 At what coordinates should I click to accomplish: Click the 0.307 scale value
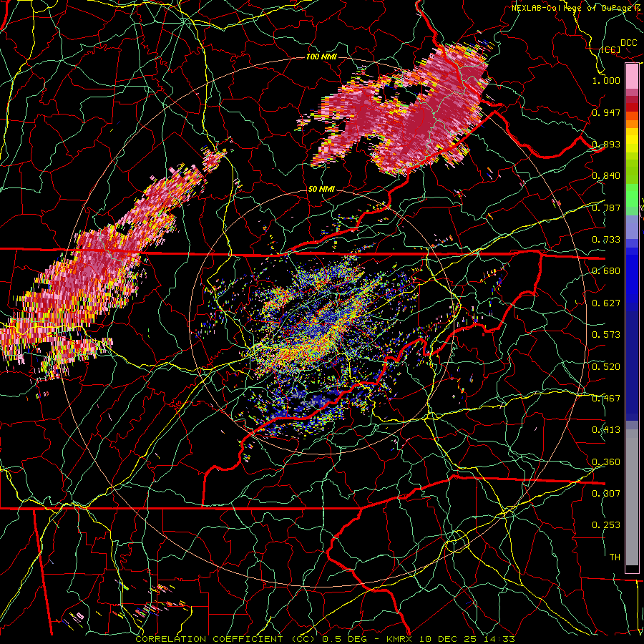(606, 493)
